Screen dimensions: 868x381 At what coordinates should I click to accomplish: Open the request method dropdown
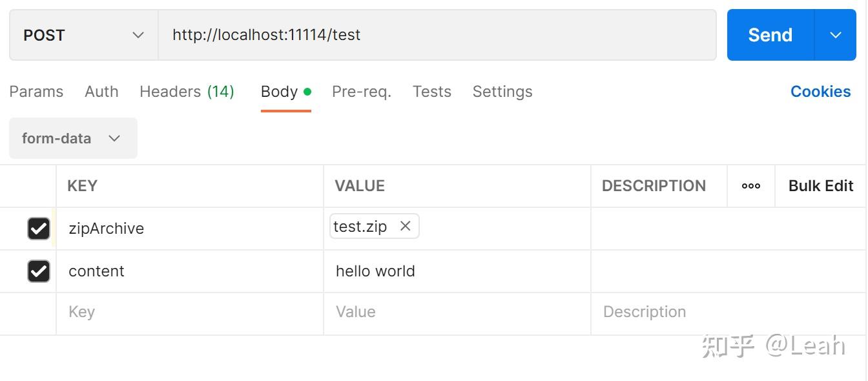pyautogui.click(x=83, y=35)
